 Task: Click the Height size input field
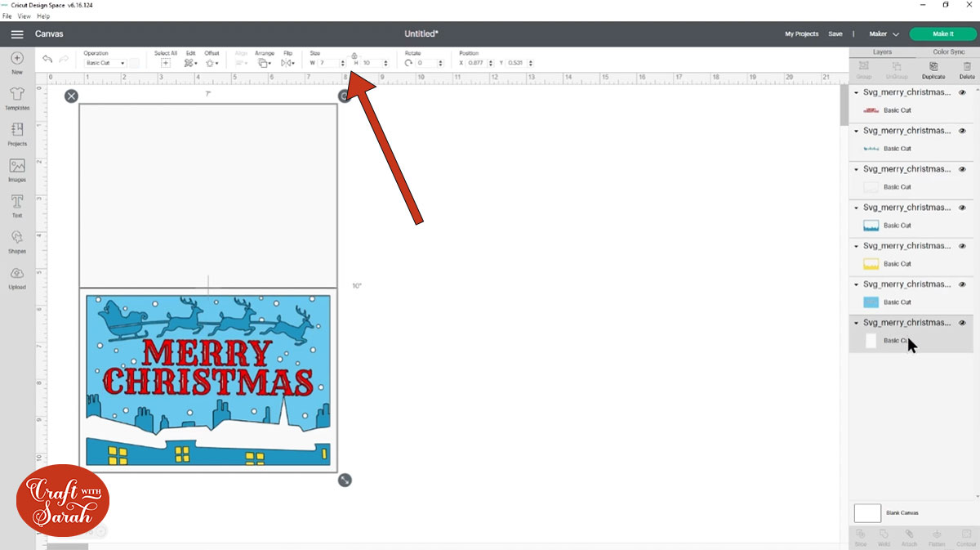[372, 63]
